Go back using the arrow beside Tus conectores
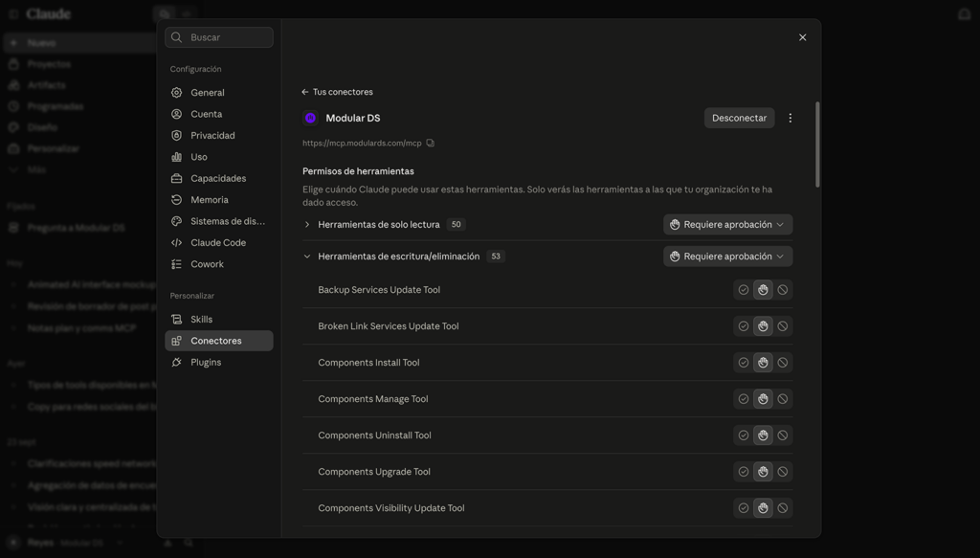This screenshot has height=558, width=980. click(305, 92)
